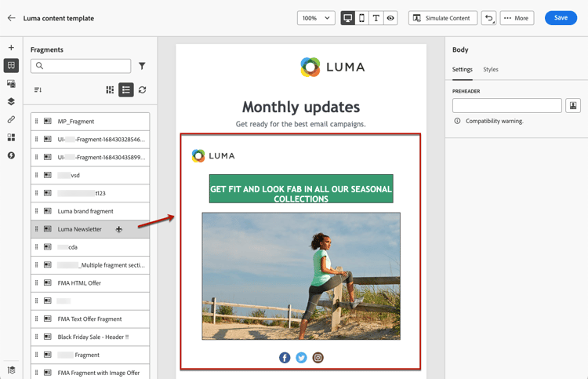Open the Fragments panel icon in sidebar
This screenshot has height=379, width=588.
coord(11,65)
